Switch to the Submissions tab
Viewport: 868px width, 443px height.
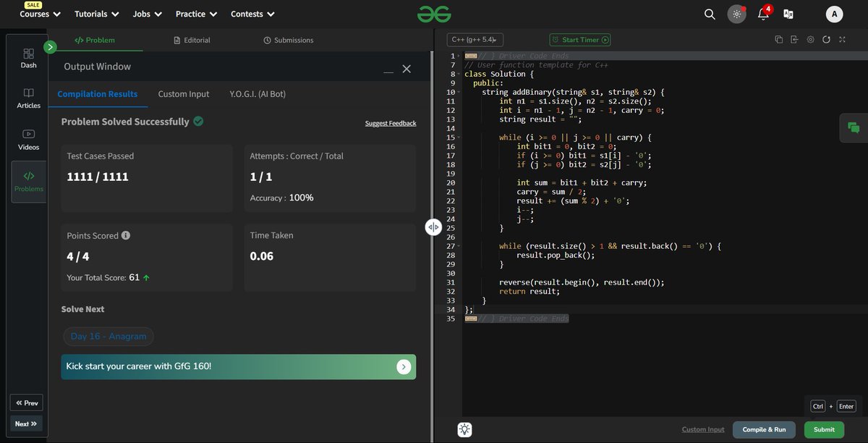coord(289,40)
